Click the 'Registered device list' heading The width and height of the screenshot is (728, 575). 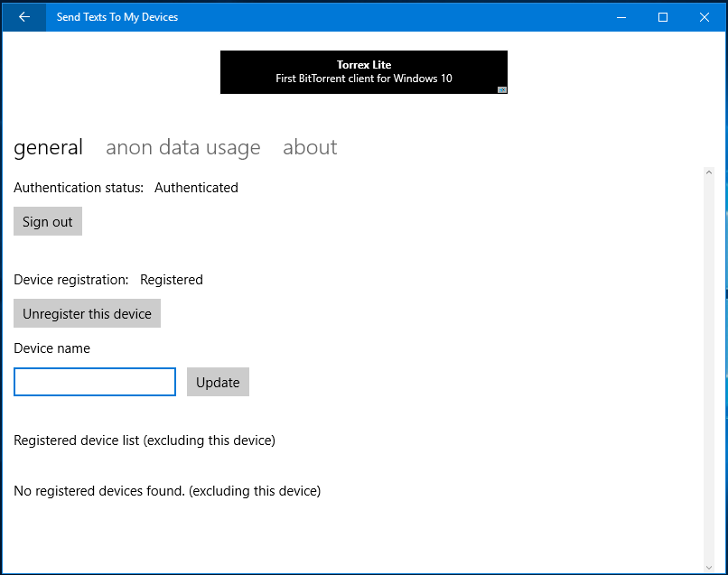[145, 441]
